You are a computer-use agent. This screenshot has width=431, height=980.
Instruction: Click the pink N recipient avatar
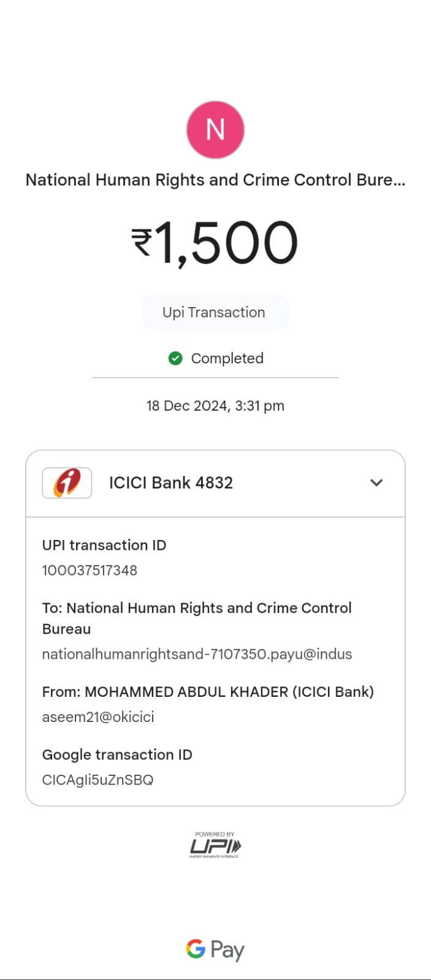[x=215, y=130]
